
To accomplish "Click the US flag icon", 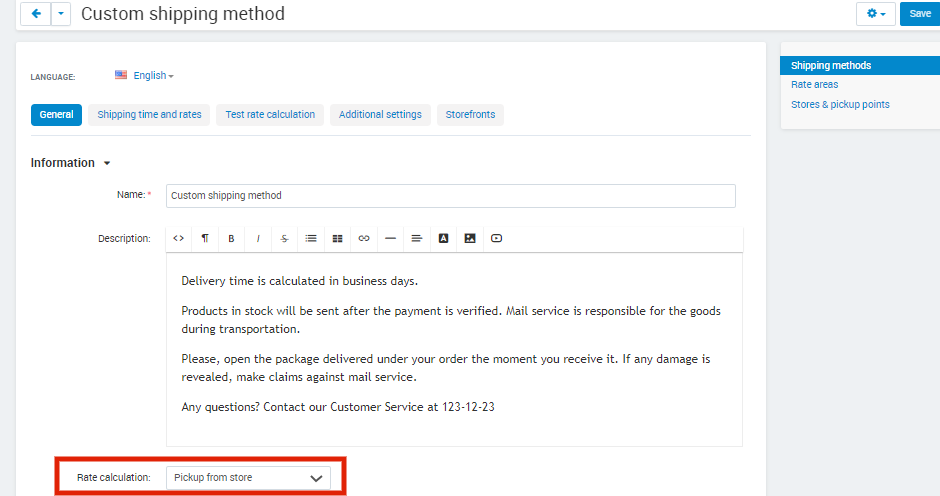I will point(121,75).
